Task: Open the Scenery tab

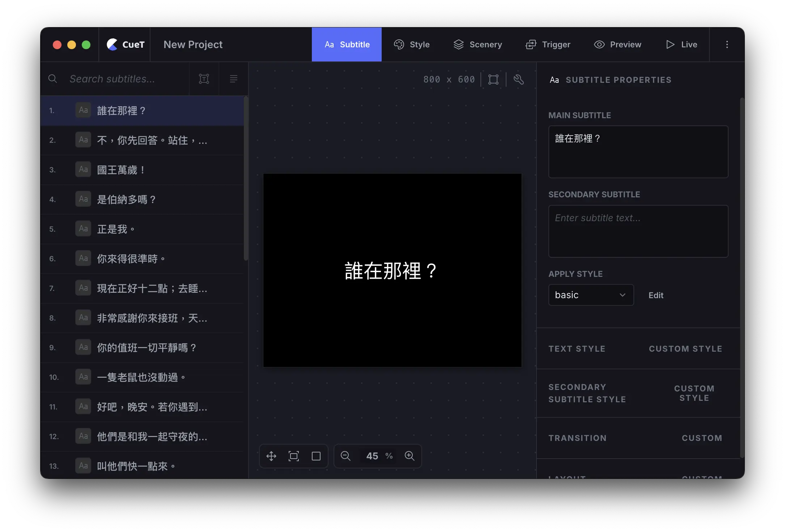Action: (x=478, y=44)
